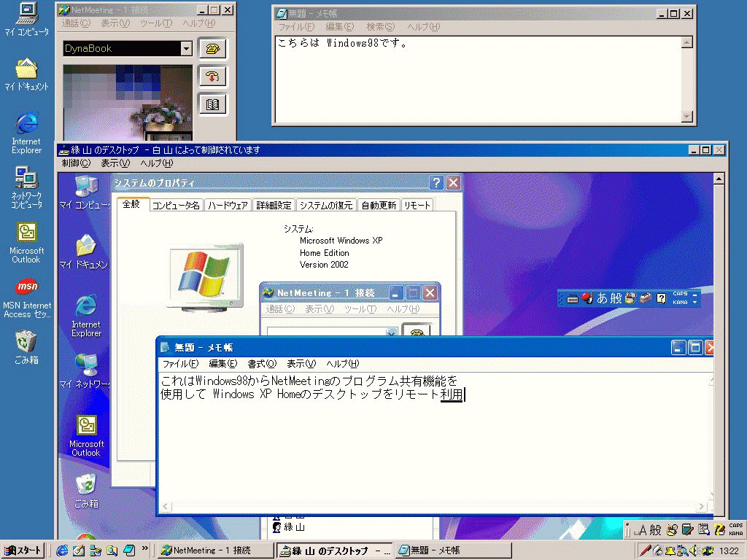
Task: Click the 緑 山 のデスクトップ taskbar button
Action: coord(334,551)
